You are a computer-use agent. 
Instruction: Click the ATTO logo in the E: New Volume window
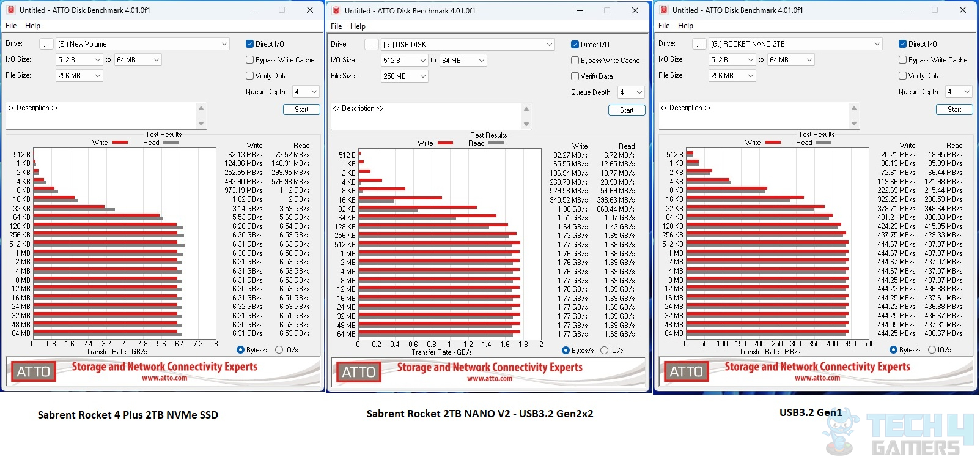click(33, 371)
